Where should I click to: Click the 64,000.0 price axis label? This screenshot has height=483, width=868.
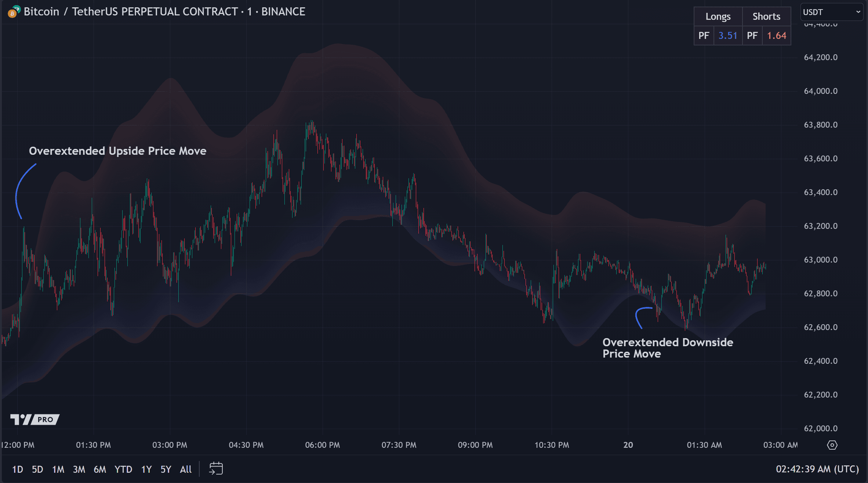pyautogui.click(x=821, y=91)
